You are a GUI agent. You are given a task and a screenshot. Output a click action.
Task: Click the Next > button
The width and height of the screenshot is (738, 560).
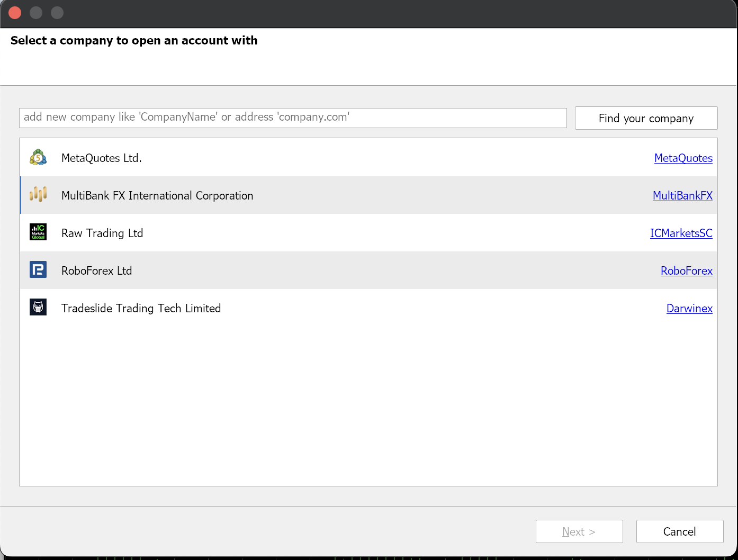[x=579, y=531]
